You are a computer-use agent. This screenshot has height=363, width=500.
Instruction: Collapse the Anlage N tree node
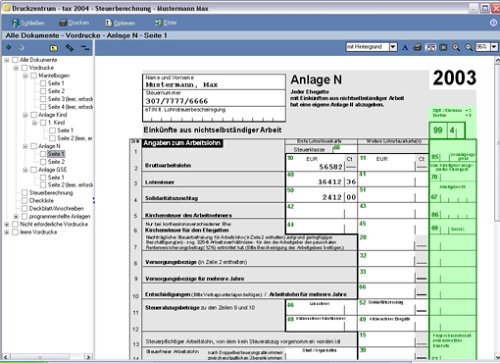25,146
